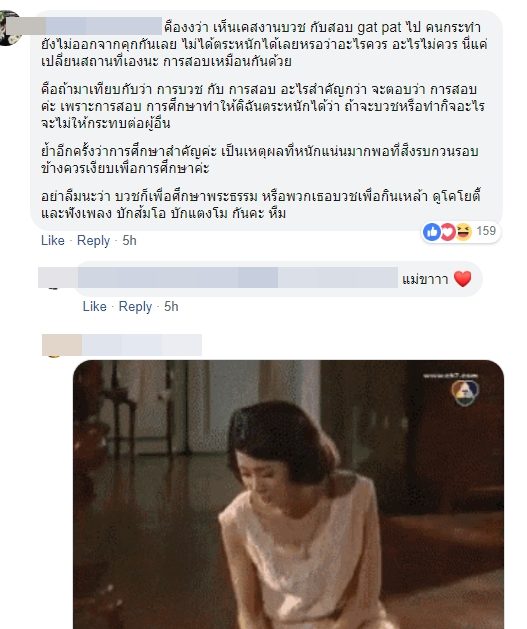Image resolution: width=527 pixels, height=629 pixels.
Task: Click the website watermark on the GIF
Action: point(450,375)
